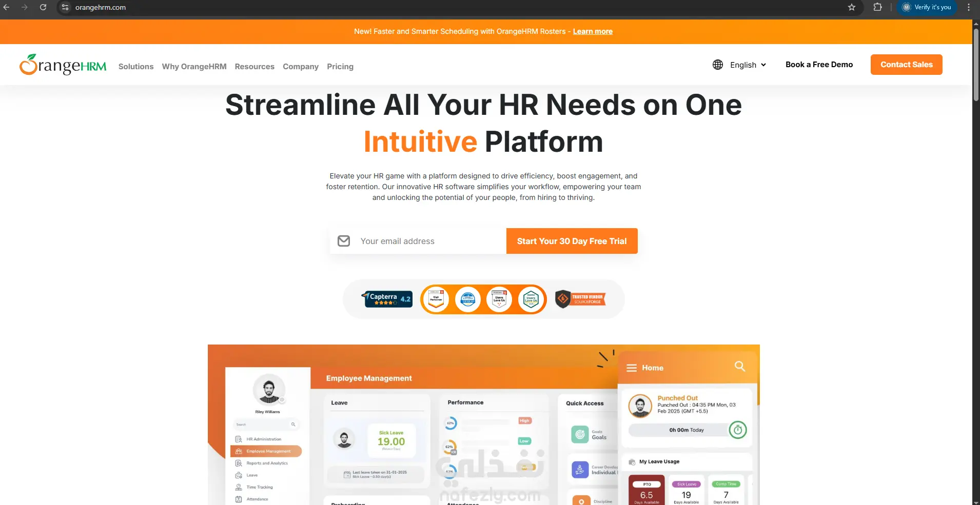View site information beside the URL
The image size is (980, 505).
(65, 7)
